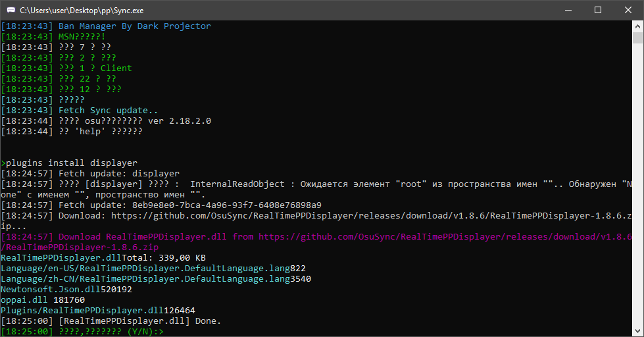
Task: Click the github.com link in magenta Download line
Action: [445, 237]
